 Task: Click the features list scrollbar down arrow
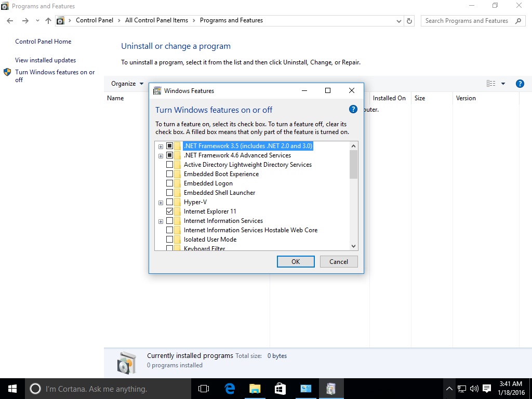[353, 246]
